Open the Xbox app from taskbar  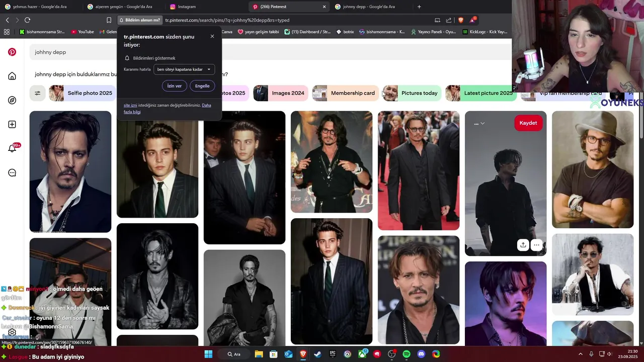(x=362, y=354)
